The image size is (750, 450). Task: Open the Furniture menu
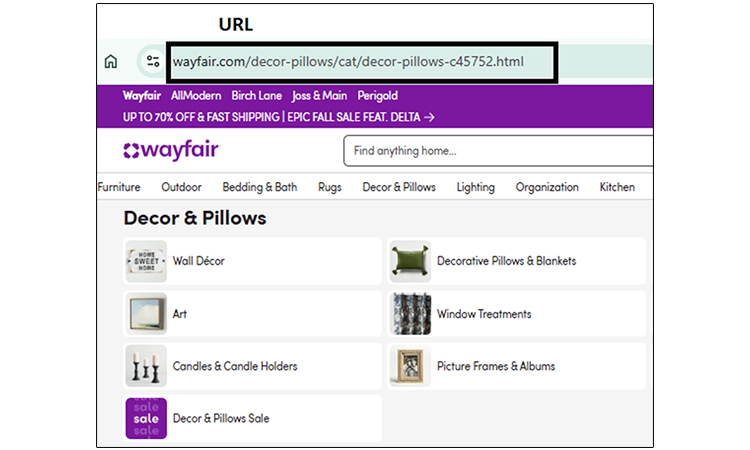[119, 187]
